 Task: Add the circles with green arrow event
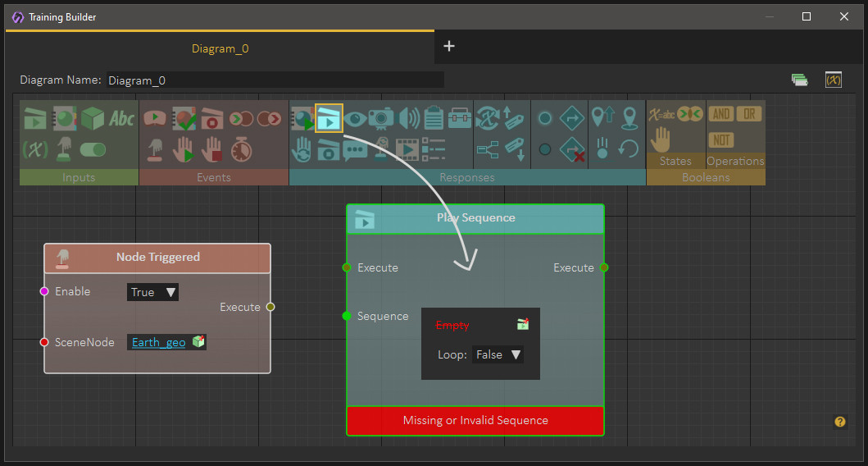[241, 118]
